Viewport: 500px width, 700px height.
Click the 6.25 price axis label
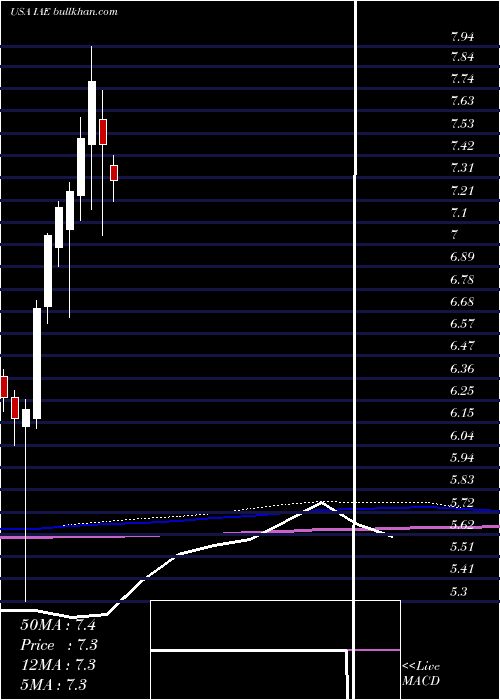pyautogui.click(x=462, y=391)
